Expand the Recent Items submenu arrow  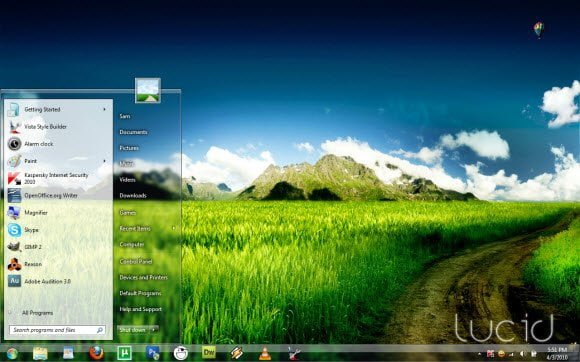tap(173, 229)
